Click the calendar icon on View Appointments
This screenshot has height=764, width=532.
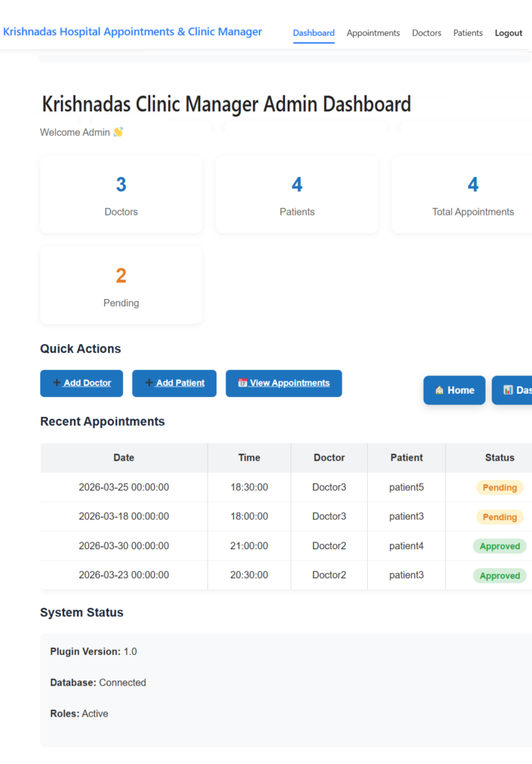pyautogui.click(x=242, y=383)
